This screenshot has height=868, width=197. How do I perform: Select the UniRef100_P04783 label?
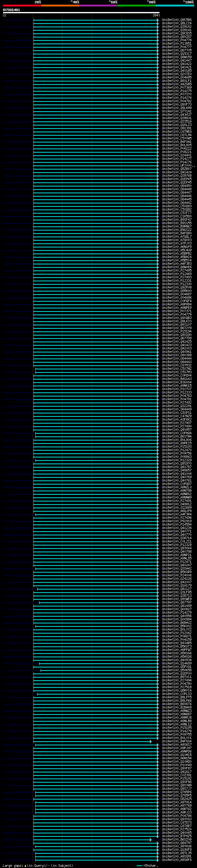tap(177, 396)
